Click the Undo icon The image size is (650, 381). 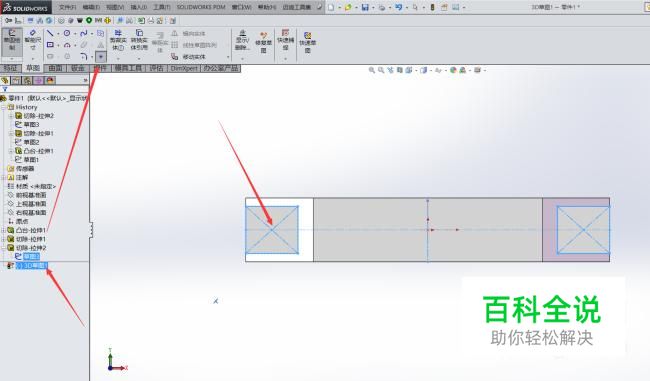[x=398, y=7]
